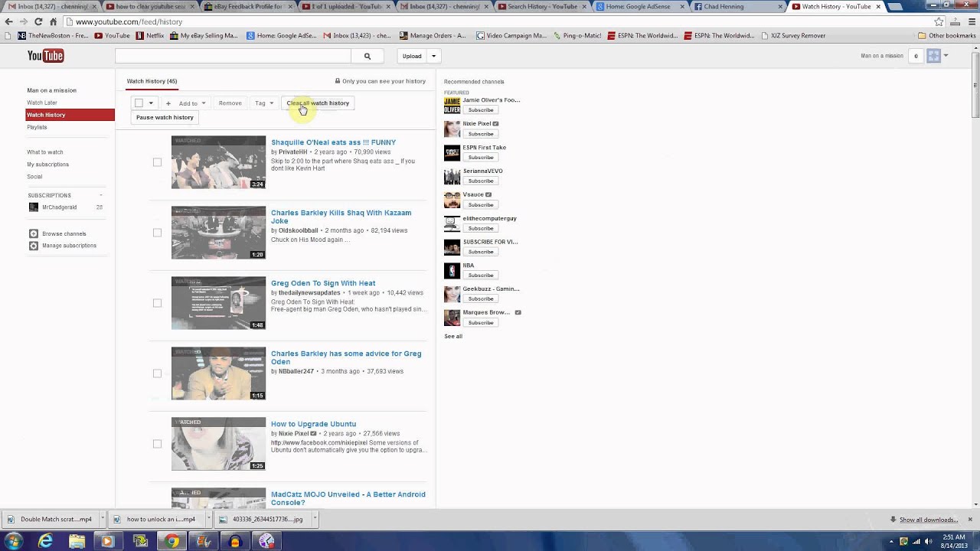Click See all recommended channels
This screenshot has width=980, height=551.
pyautogui.click(x=453, y=337)
